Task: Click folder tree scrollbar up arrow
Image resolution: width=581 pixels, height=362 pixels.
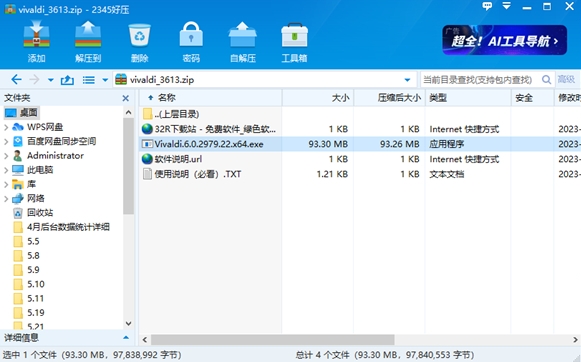Action: [x=129, y=112]
